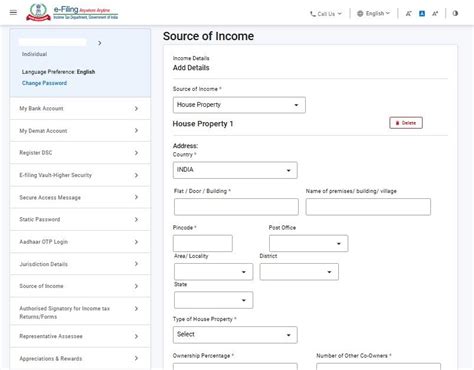
Task: Click Flat / Door / Building input field
Action: tap(236, 207)
